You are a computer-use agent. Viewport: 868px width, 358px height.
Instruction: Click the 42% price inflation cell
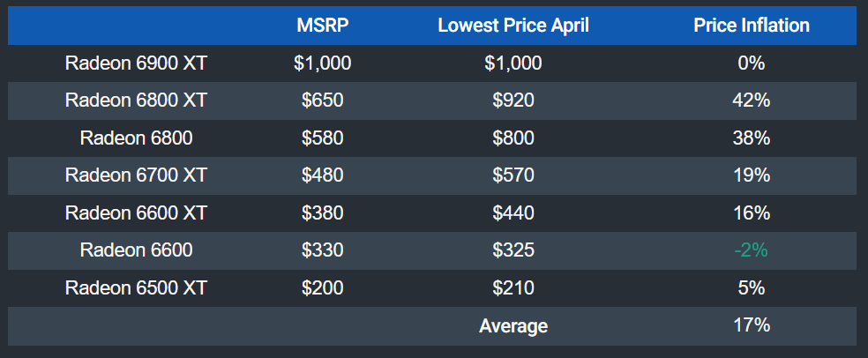(752, 101)
